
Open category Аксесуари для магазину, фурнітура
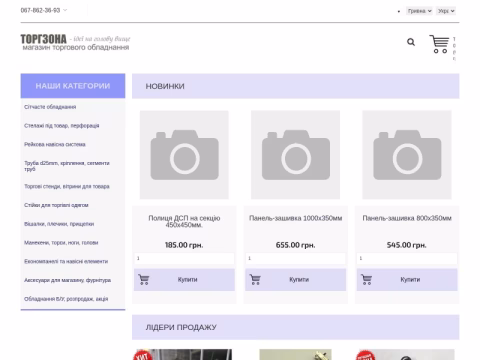67,280
